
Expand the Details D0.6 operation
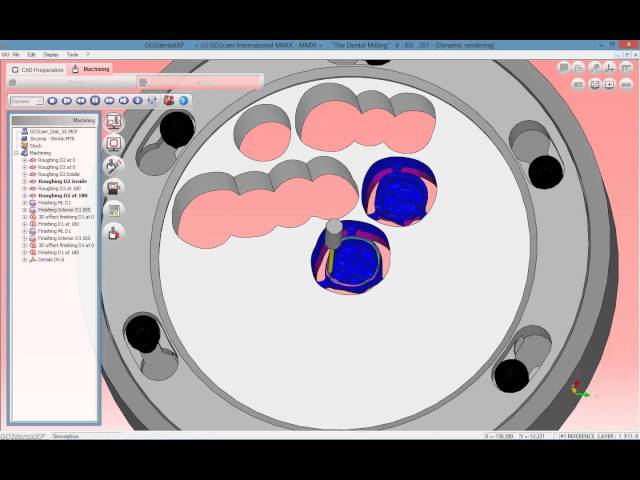coord(24,260)
